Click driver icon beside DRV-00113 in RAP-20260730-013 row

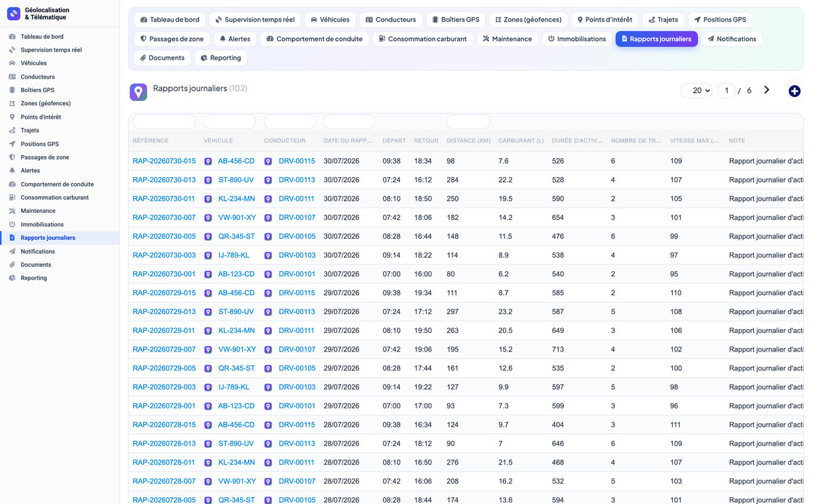(268, 180)
